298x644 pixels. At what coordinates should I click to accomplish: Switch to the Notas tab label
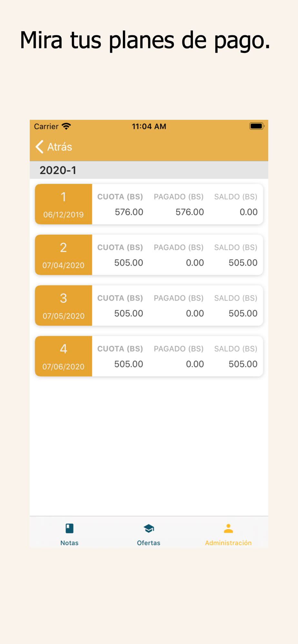click(69, 543)
